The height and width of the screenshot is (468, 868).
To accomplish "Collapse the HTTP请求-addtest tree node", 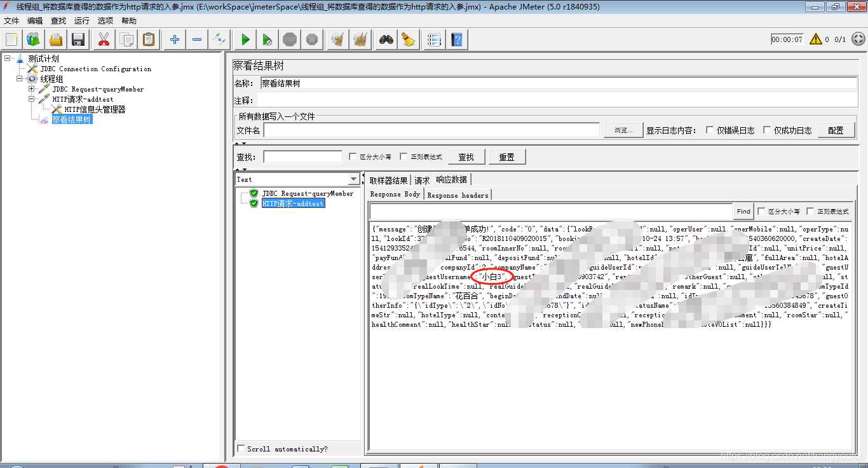I will coord(32,99).
